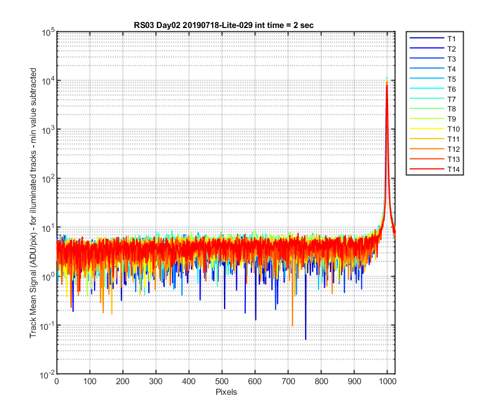Click the y-axis tick label 10^1
The height and width of the screenshot is (420, 504).
coord(48,228)
